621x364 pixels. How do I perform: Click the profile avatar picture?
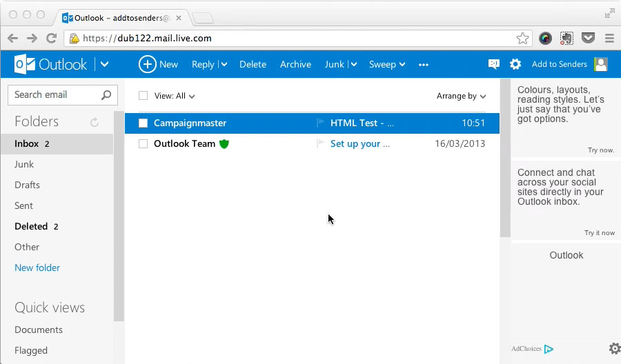[x=601, y=64]
